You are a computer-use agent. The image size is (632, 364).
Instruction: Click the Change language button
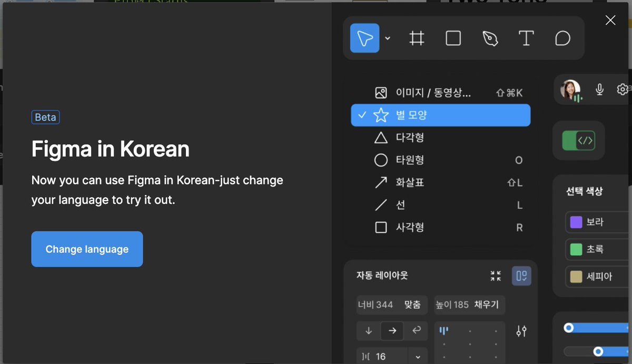(87, 249)
